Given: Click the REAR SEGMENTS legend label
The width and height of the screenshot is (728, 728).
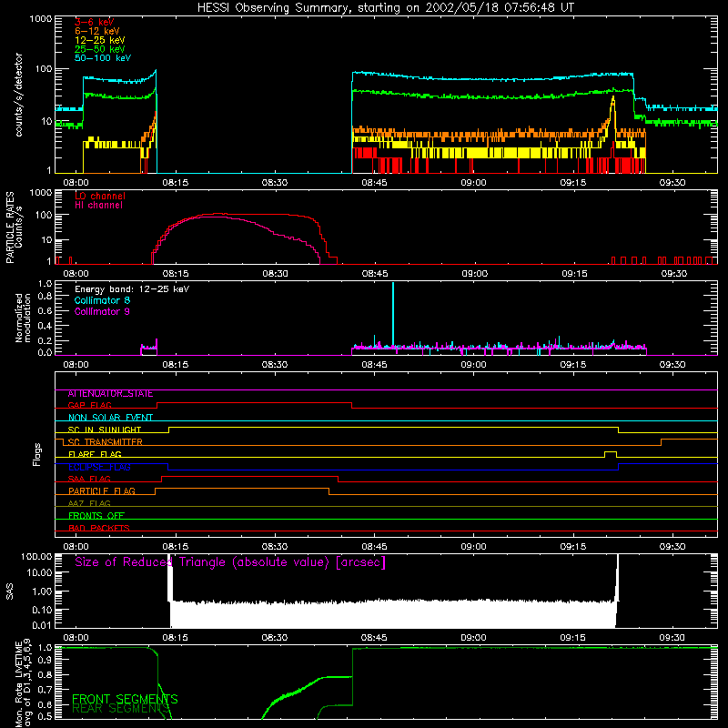Looking at the screenshot, I should click(121, 709).
